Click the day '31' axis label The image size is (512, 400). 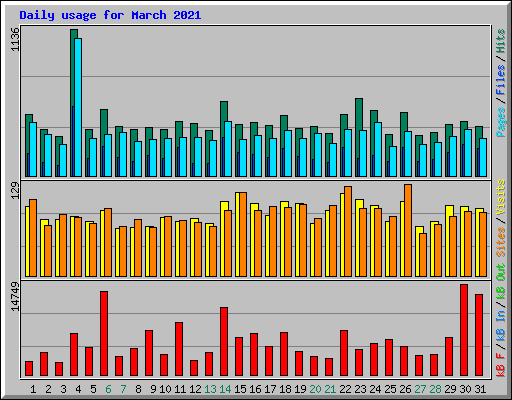click(x=480, y=389)
